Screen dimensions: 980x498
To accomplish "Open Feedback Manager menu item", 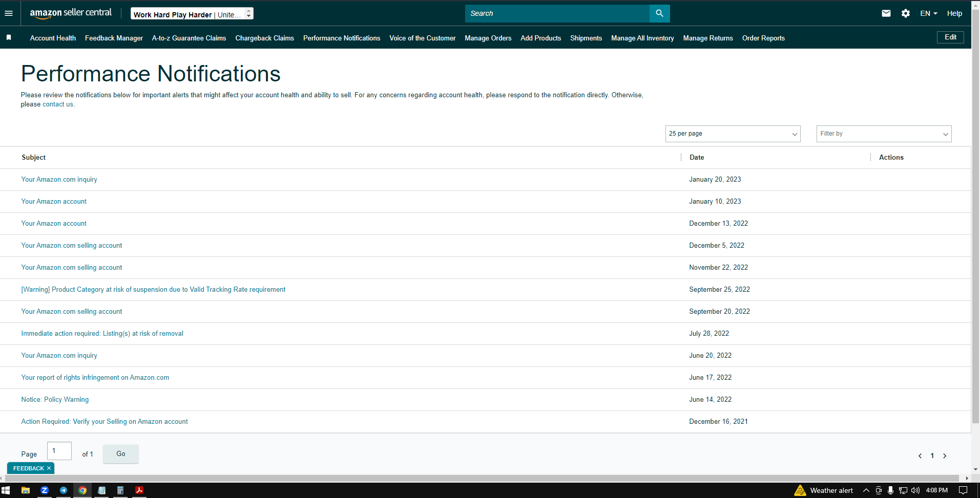I will [114, 38].
